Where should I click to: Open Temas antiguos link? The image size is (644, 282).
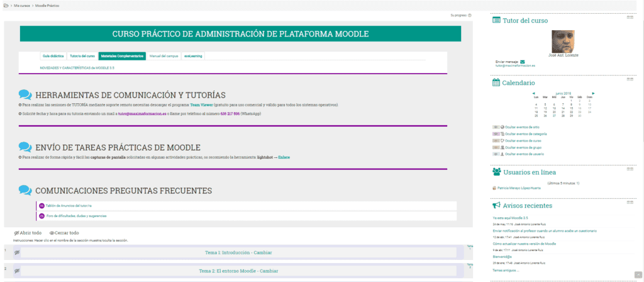pyautogui.click(x=506, y=270)
